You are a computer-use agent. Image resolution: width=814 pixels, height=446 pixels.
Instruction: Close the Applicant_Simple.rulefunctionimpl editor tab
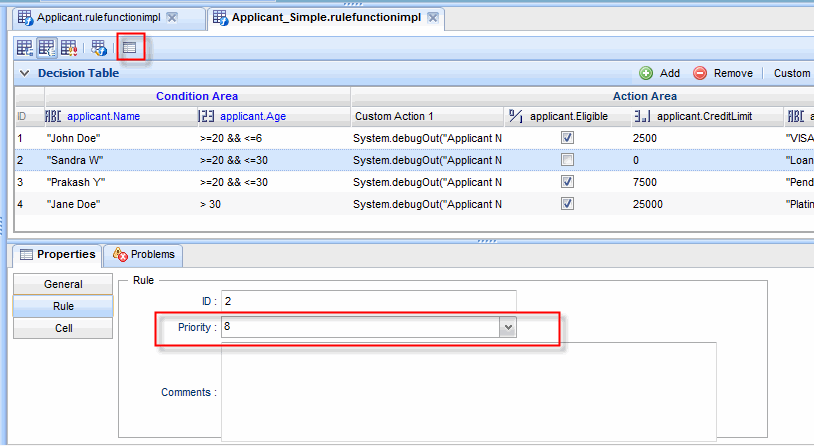(x=432, y=18)
